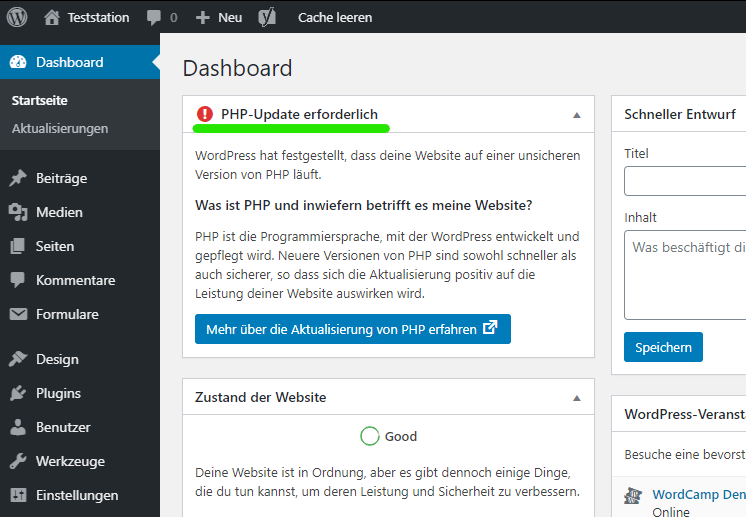Viewport: 746px width, 517px height.
Task: Open Aktualisierungen submenu item
Action: click(60, 128)
